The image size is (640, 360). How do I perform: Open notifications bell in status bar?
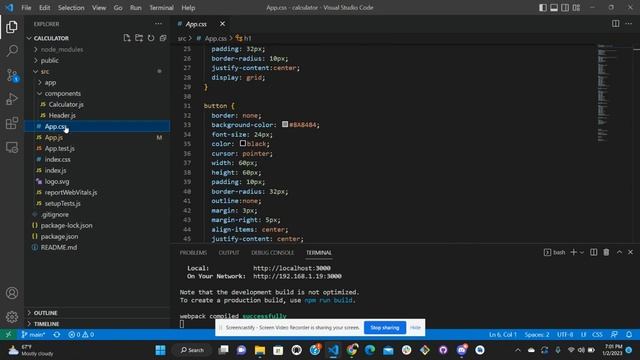[x=629, y=334]
